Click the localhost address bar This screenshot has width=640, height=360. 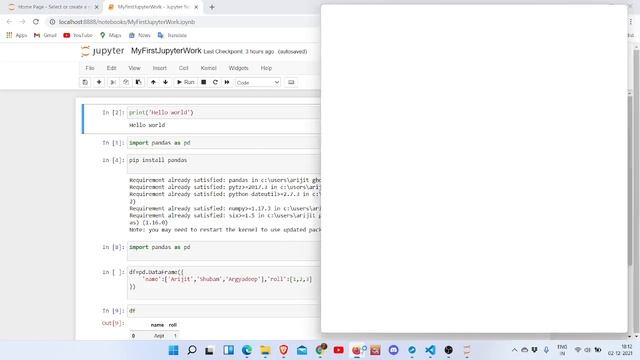[x=127, y=22]
